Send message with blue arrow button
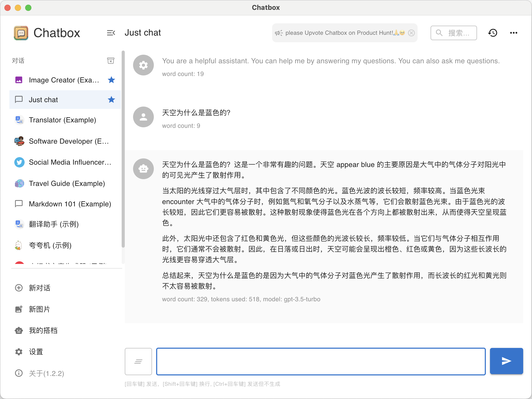532x399 pixels. 506,361
